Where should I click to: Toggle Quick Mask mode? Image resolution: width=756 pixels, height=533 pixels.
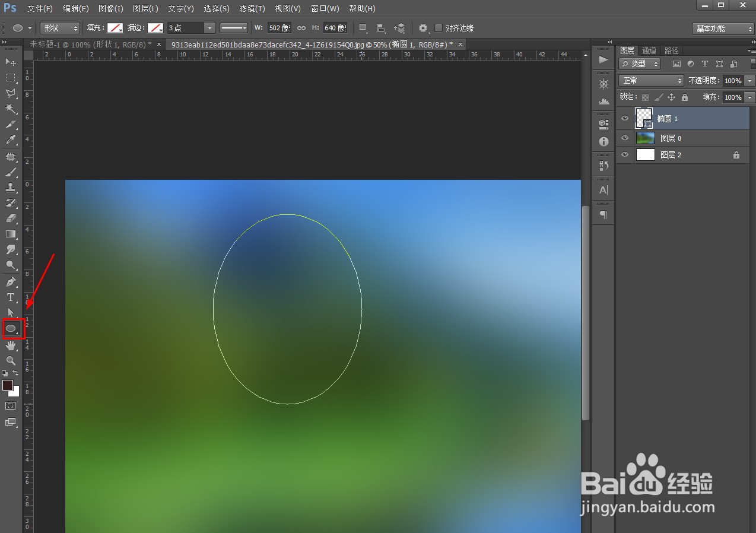coord(11,406)
